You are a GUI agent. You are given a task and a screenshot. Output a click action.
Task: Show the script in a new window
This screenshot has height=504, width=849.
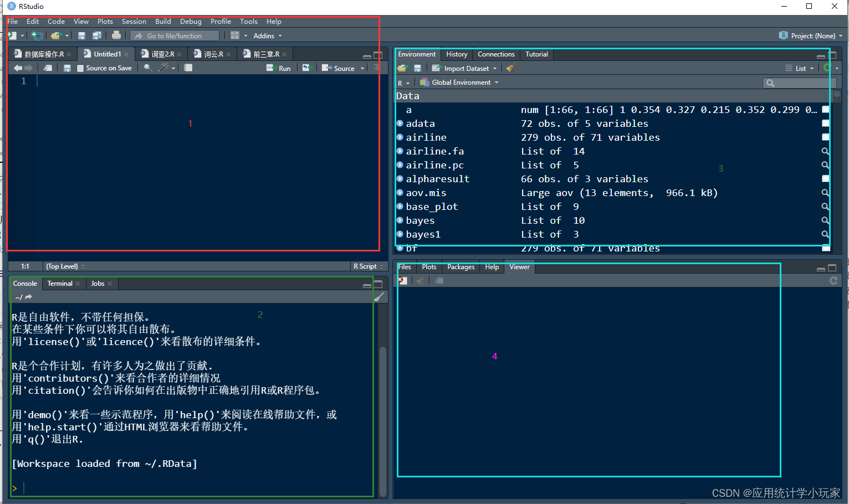point(48,68)
